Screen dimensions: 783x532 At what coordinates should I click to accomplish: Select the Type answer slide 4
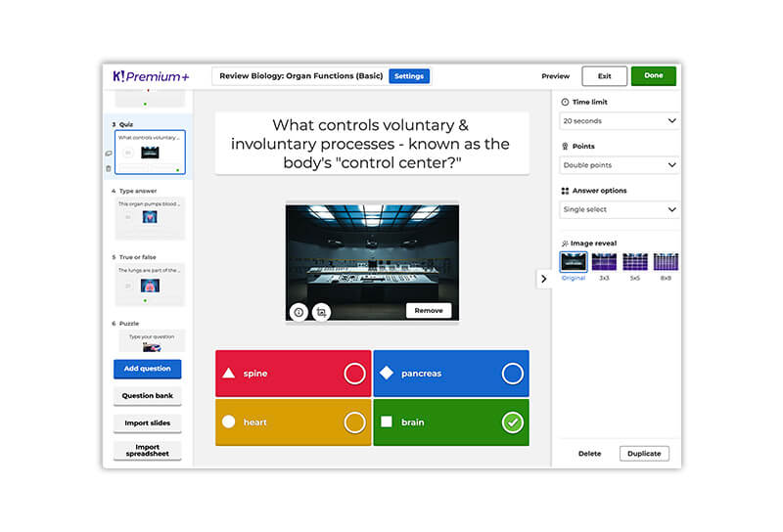point(150,217)
